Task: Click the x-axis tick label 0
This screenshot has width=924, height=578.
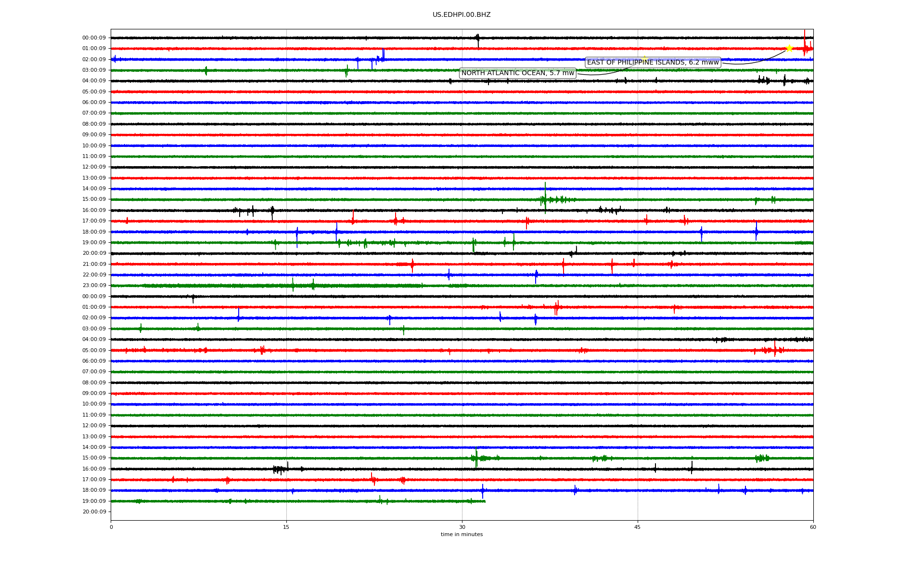Action: pos(111,527)
